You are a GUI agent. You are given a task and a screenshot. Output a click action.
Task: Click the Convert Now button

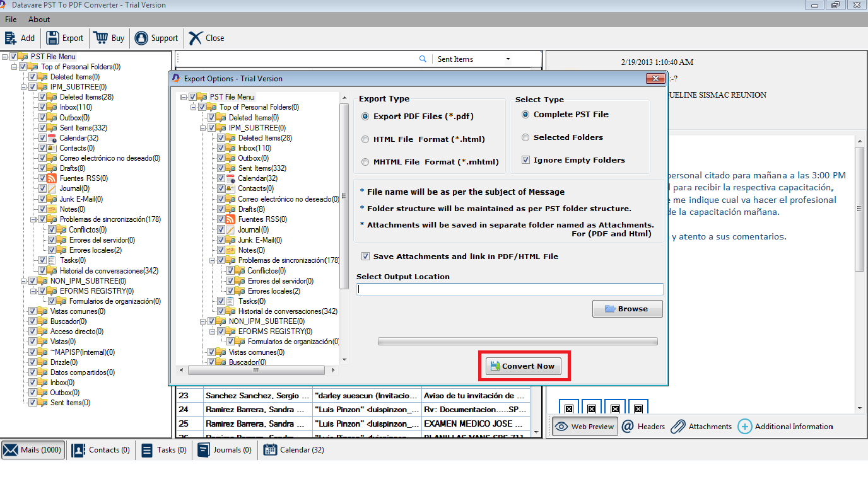(x=524, y=366)
